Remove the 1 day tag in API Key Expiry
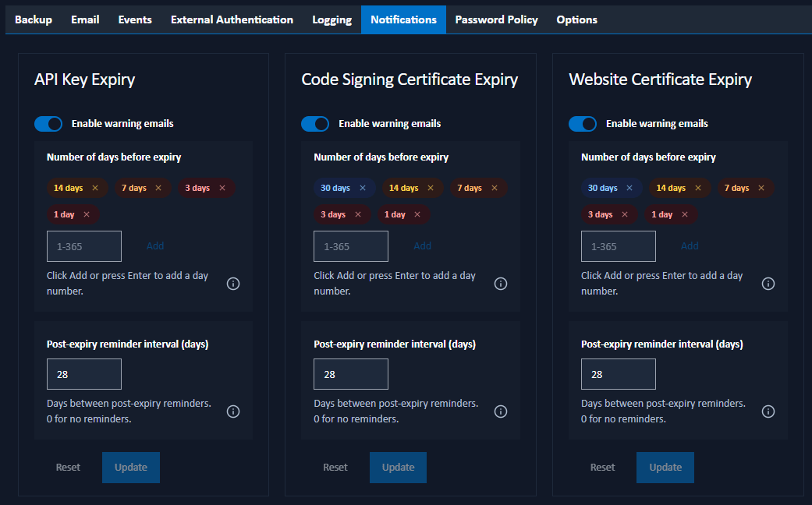The height and width of the screenshot is (505, 812). [87, 214]
